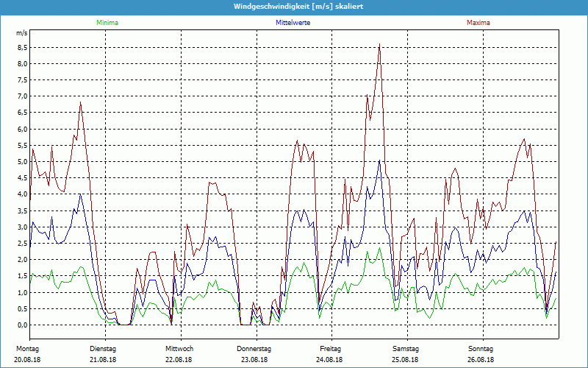Click the date 20.08.18
Image resolution: width=588 pixels, height=368 pixels.
pyautogui.click(x=27, y=360)
